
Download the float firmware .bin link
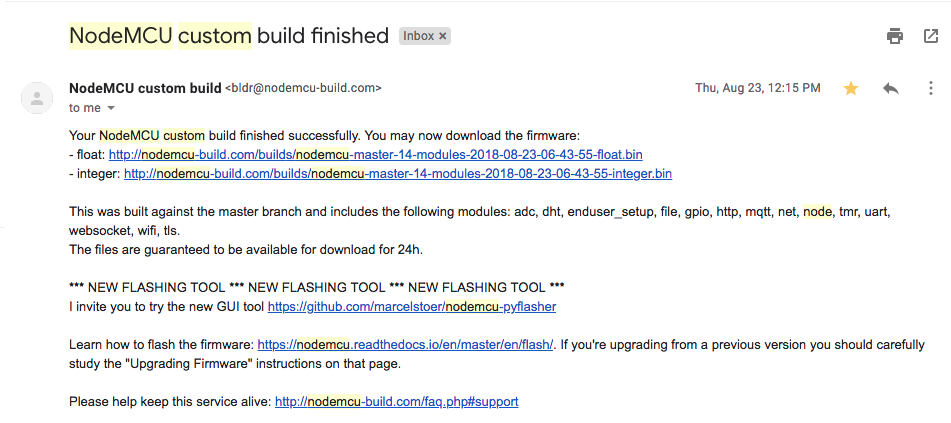pos(375,154)
